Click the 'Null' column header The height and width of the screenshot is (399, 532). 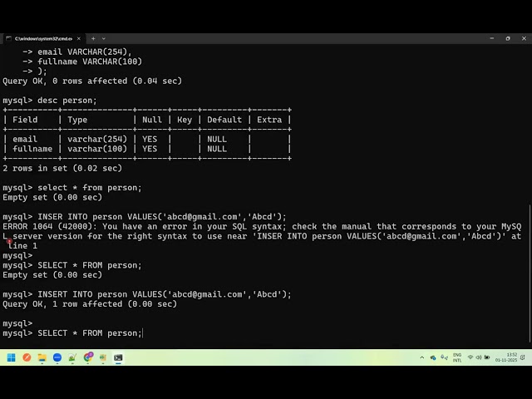152,120
